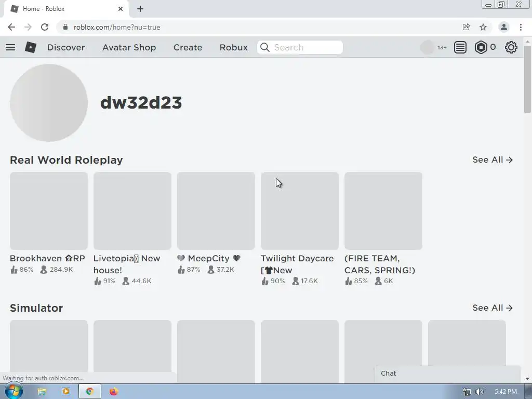The image size is (532, 399).
Task: Open Windows Explorer from taskbar
Action: tap(42, 392)
